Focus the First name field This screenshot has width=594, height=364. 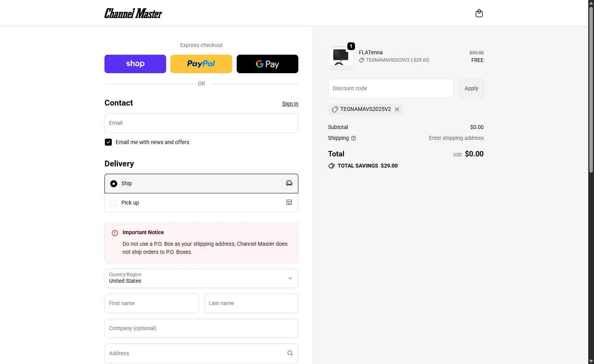pyautogui.click(x=151, y=303)
